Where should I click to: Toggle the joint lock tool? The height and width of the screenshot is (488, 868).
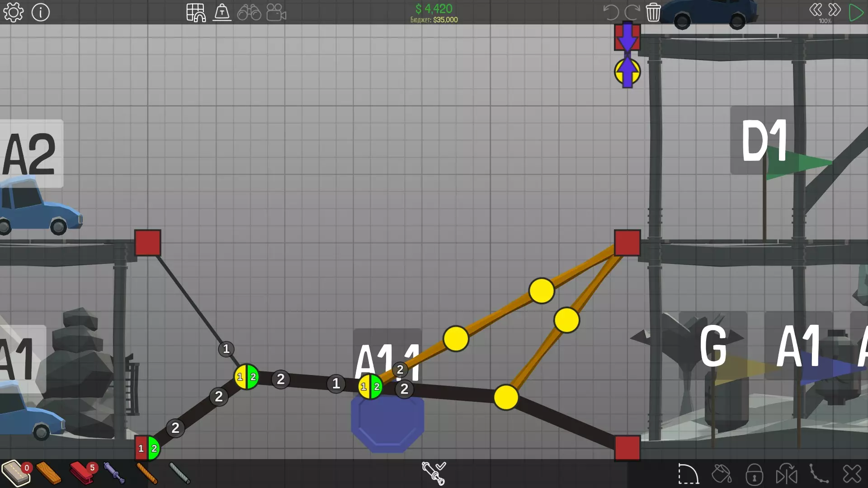[x=754, y=474]
